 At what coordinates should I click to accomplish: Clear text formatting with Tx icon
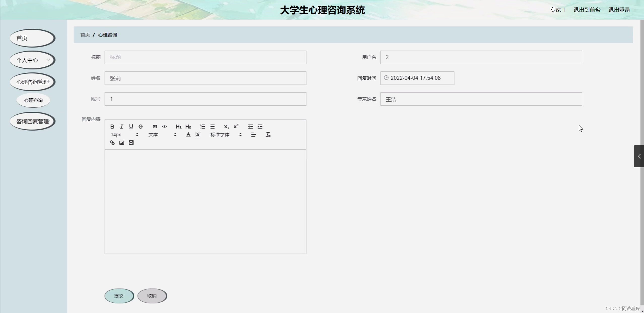[x=268, y=135]
